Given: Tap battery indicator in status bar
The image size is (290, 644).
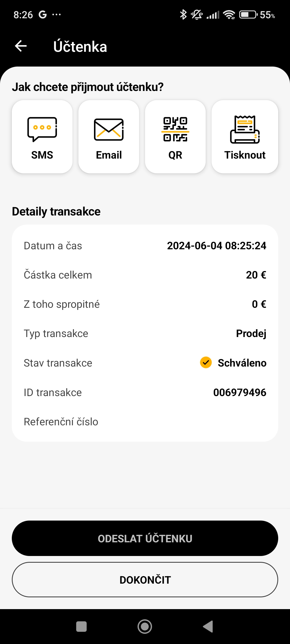Looking at the screenshot, I should [248, 15].
